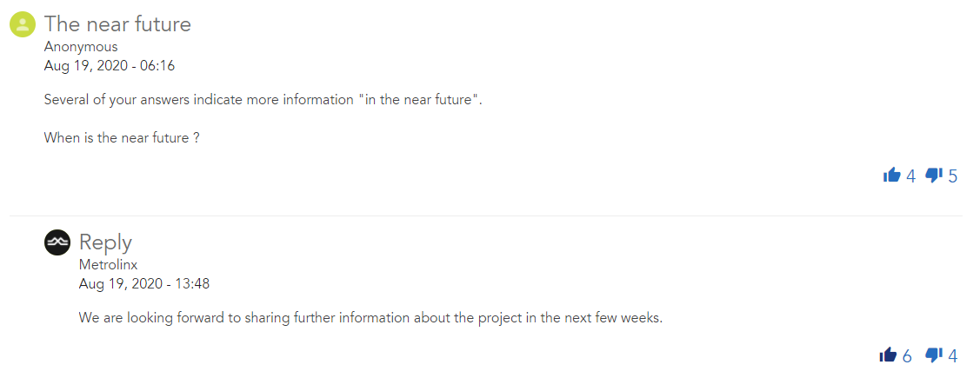Click the line "When is the near future ?"
This screenshot has height=378, width=980.
[122, 137]
